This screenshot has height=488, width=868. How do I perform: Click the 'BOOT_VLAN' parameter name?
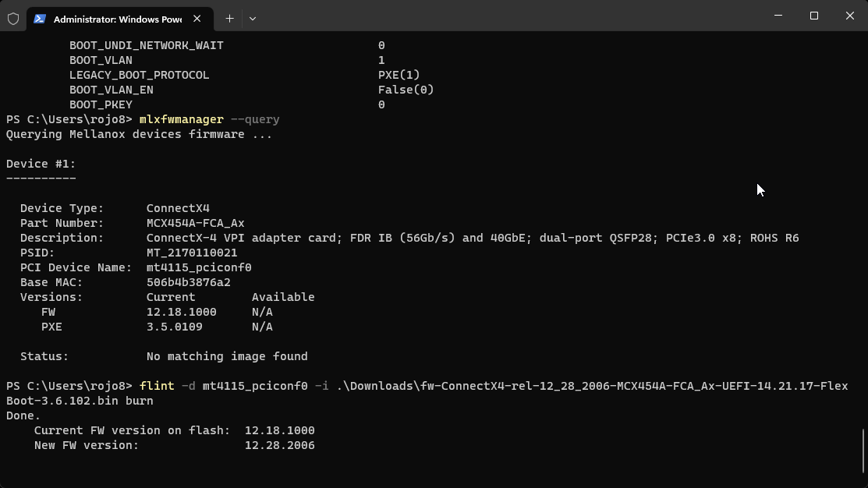[101, 60]
